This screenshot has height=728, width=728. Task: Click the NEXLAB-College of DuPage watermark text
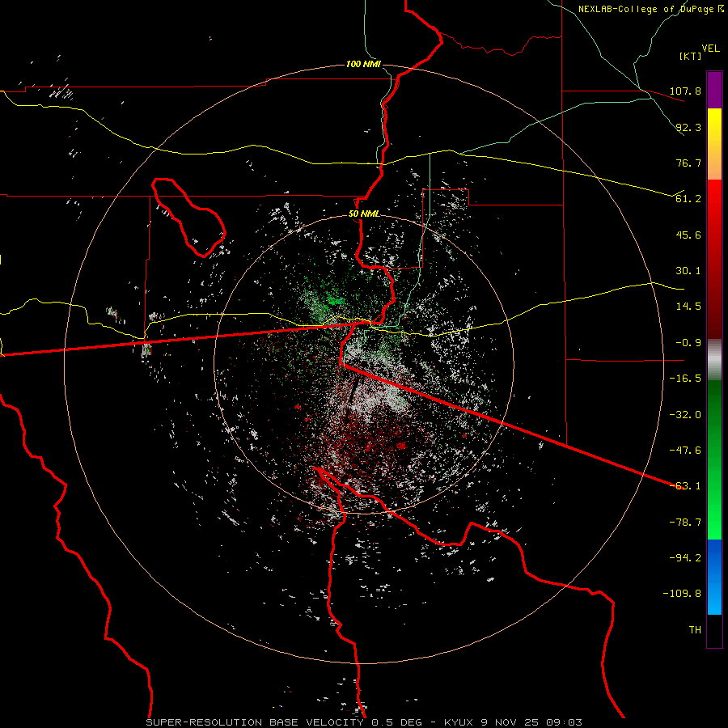(x=650, y=9)
